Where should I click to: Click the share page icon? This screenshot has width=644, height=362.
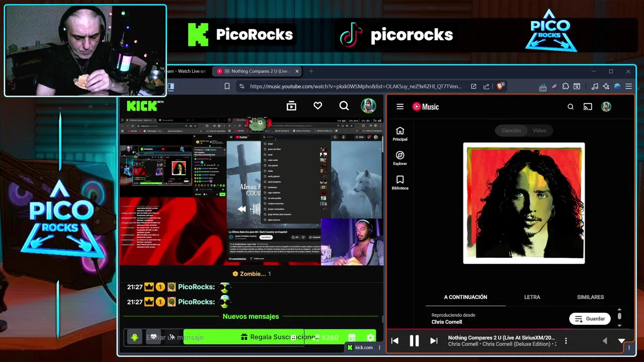coord(486,86)
